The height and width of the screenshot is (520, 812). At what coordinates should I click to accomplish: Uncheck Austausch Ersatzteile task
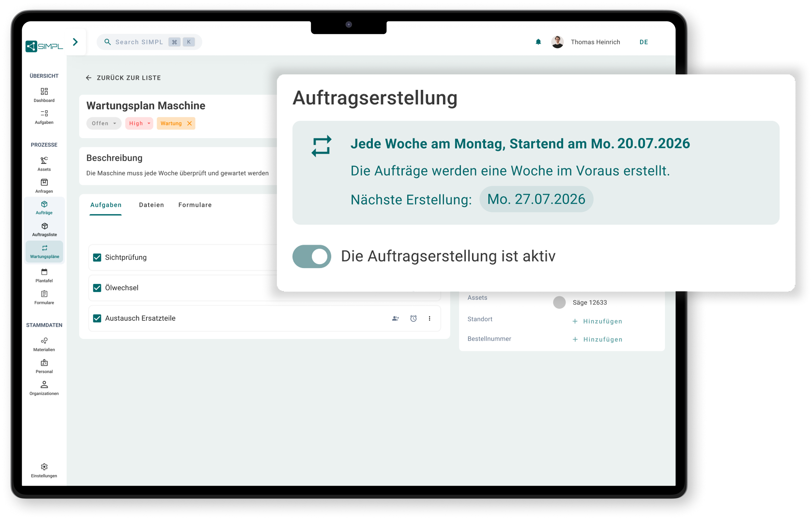click(x=97, y=318)
